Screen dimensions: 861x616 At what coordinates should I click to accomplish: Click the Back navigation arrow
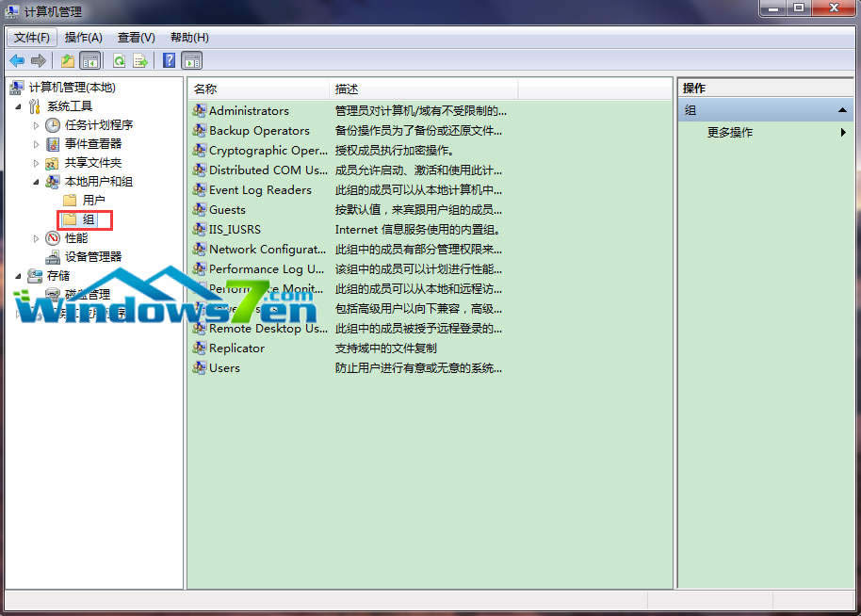[x=17, y=60]
